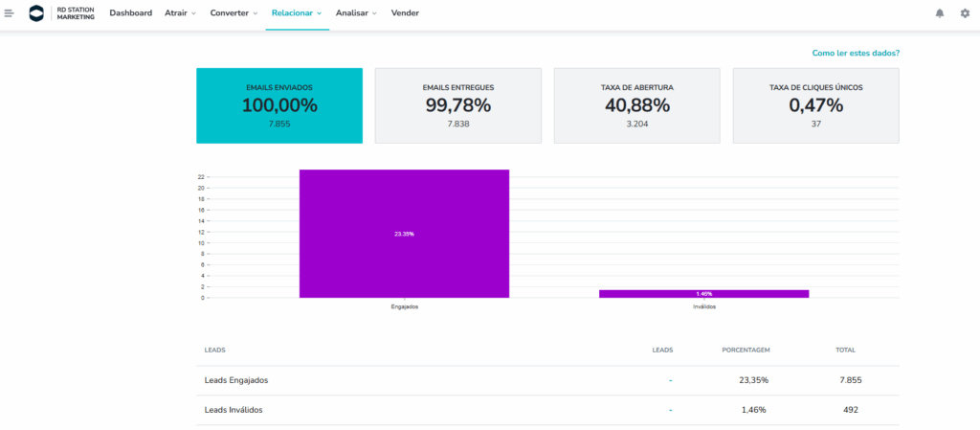Screen dimensions: 980x430
Task: Expand the Atrair dropdown menu
Action: click(180, 13)
